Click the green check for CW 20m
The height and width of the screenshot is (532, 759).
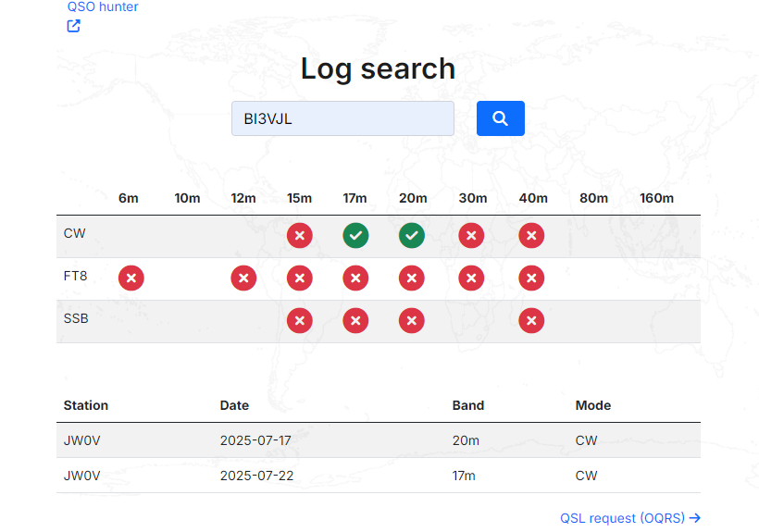(x=413, y=236)
